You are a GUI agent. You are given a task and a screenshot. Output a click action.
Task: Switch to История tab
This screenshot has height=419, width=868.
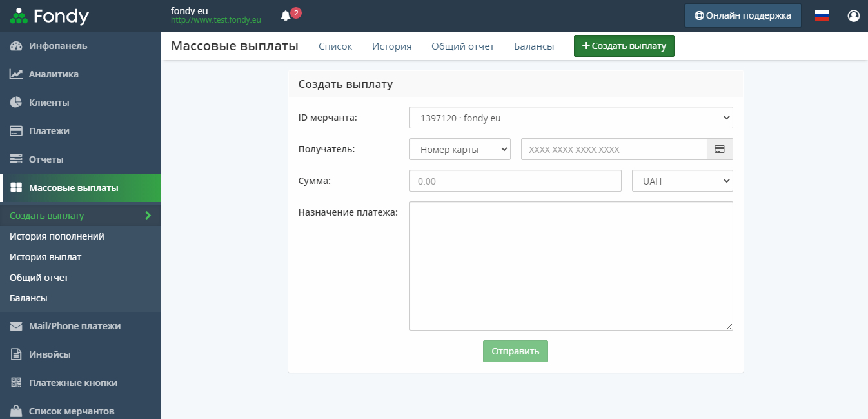391,46
